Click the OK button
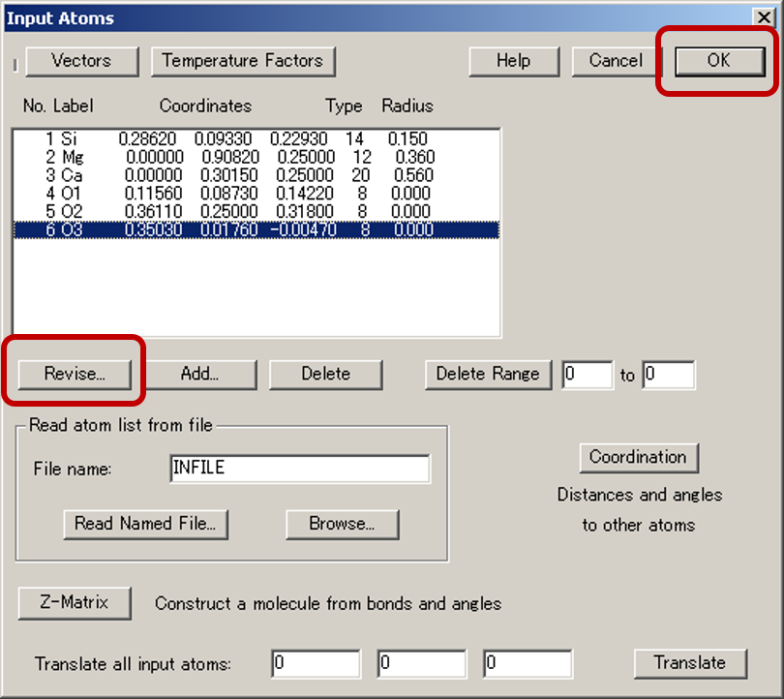This screenshot has height=699, width=784. tap(717, 61)
